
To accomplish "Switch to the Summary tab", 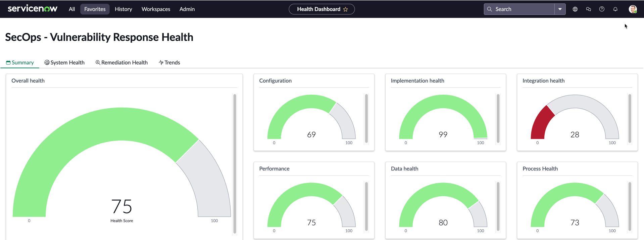I will point(20,63).
